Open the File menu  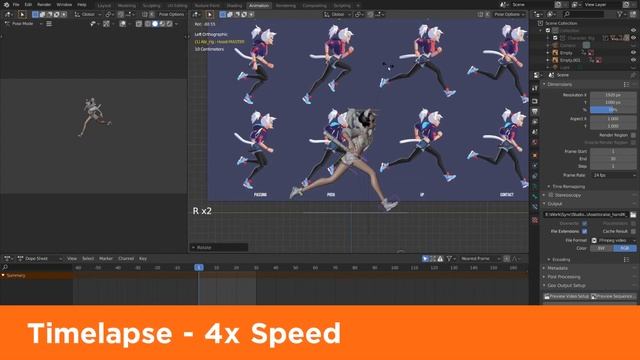pyautogui.click(x=16, y=5)
